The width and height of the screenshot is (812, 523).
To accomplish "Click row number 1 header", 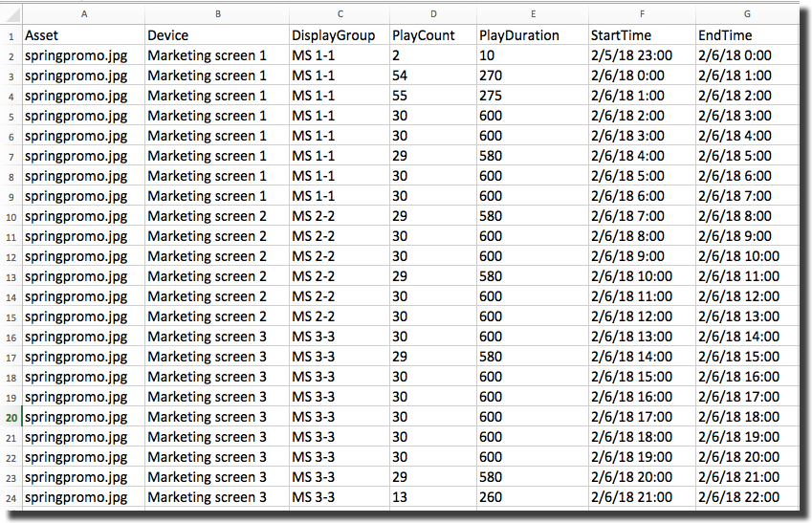I will (11, 35).
